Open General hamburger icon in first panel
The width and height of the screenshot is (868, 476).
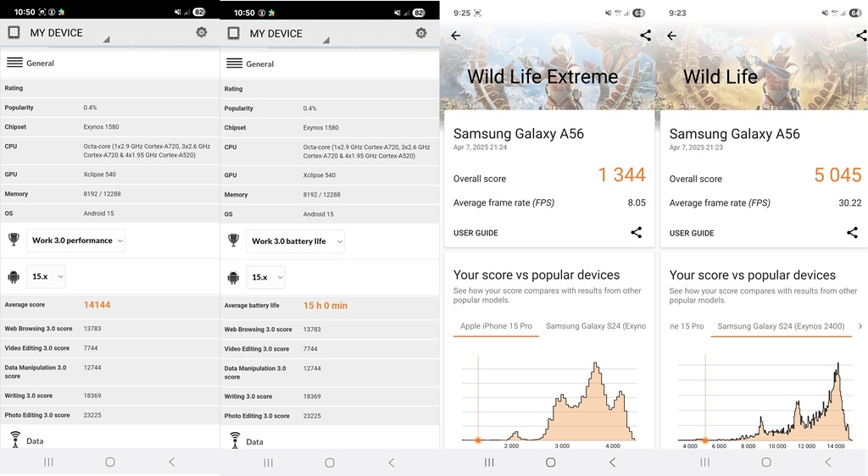point(14,63)
